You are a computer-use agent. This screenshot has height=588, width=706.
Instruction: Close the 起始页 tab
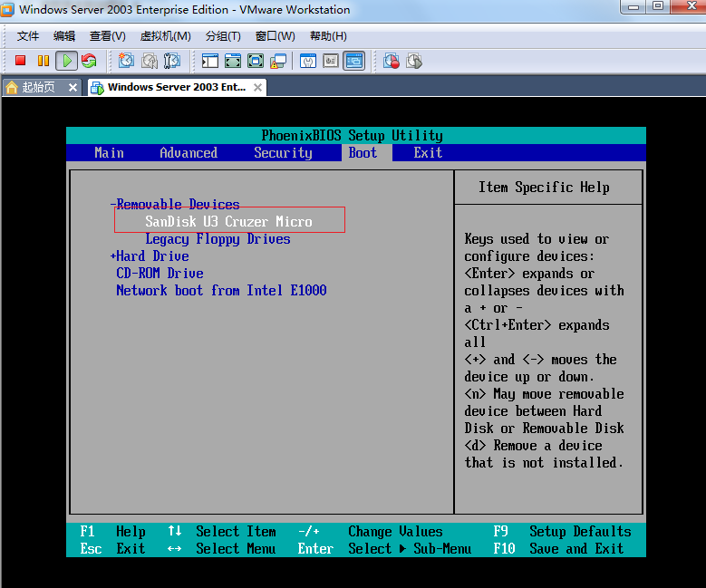73,87
